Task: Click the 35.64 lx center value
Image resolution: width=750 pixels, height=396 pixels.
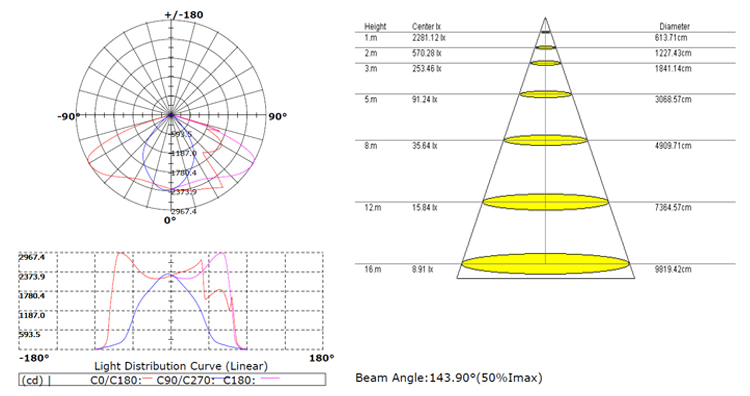Action: click(x=425, y=145)
